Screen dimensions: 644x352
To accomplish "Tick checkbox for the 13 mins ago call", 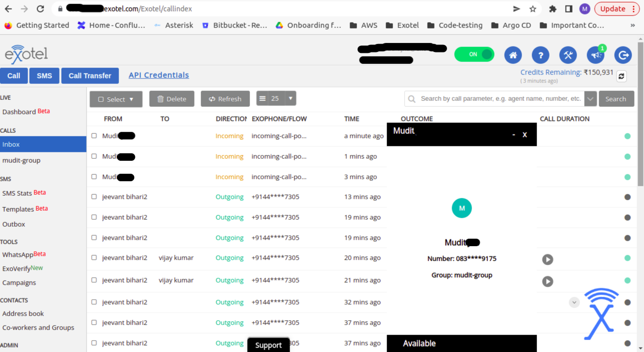I will (x=94, y=197).
